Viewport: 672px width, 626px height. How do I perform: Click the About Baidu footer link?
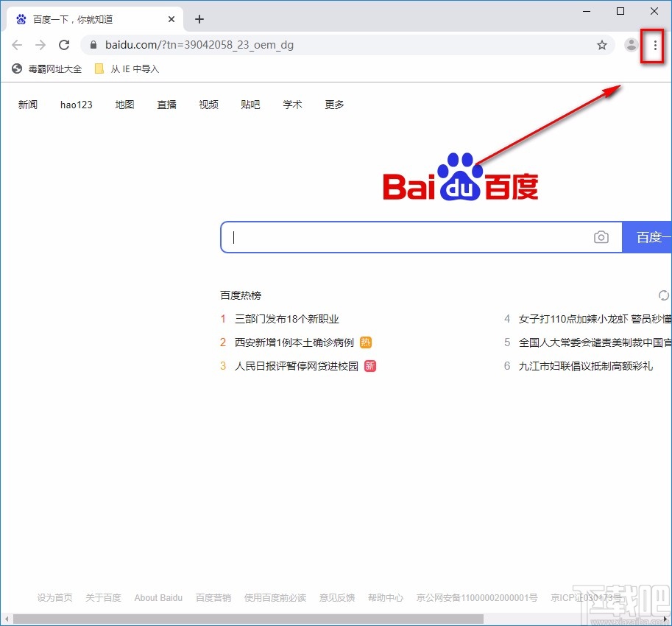click(158, 598)
